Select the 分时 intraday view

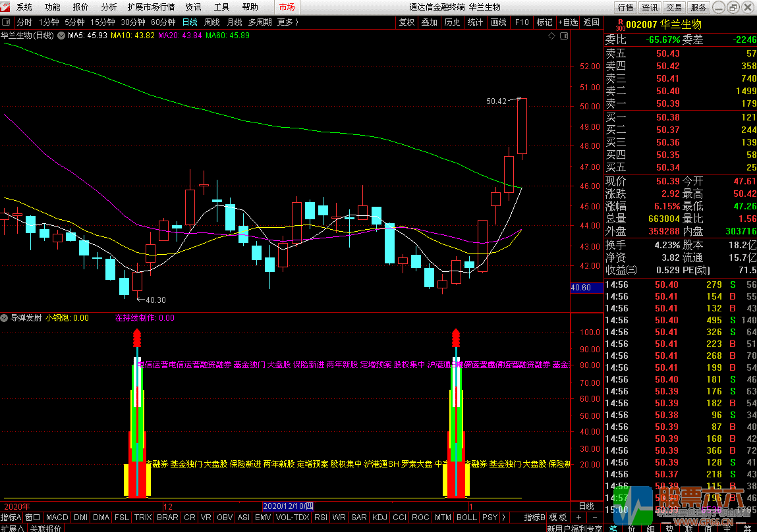point(24,22)
